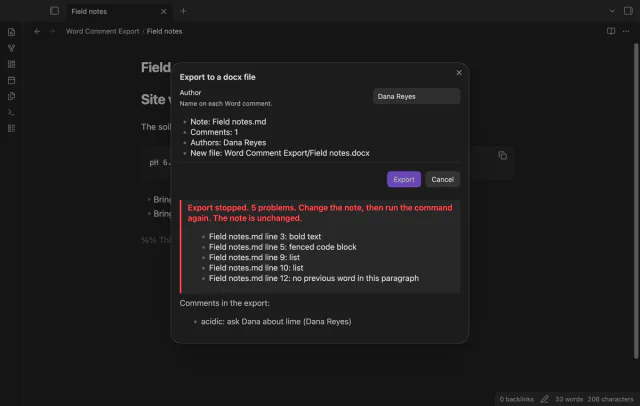Toggle the right sidebar icon
640x406 pixels.
click(628, 11)
